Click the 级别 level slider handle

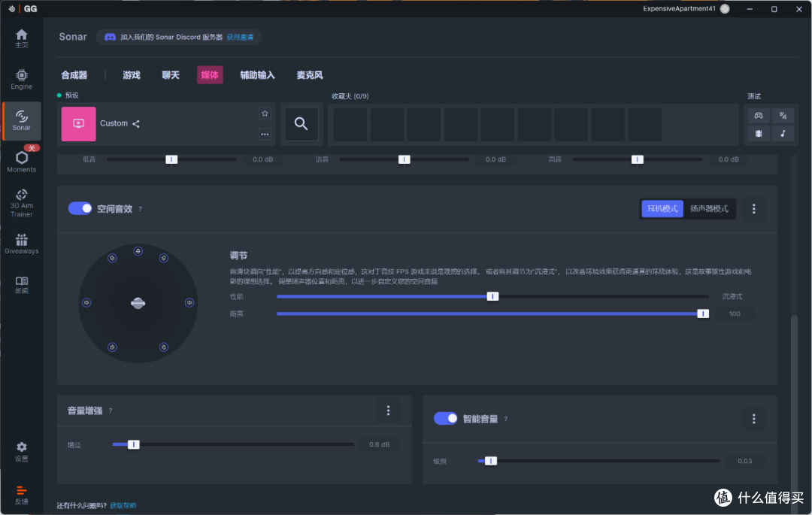(490, 461)
